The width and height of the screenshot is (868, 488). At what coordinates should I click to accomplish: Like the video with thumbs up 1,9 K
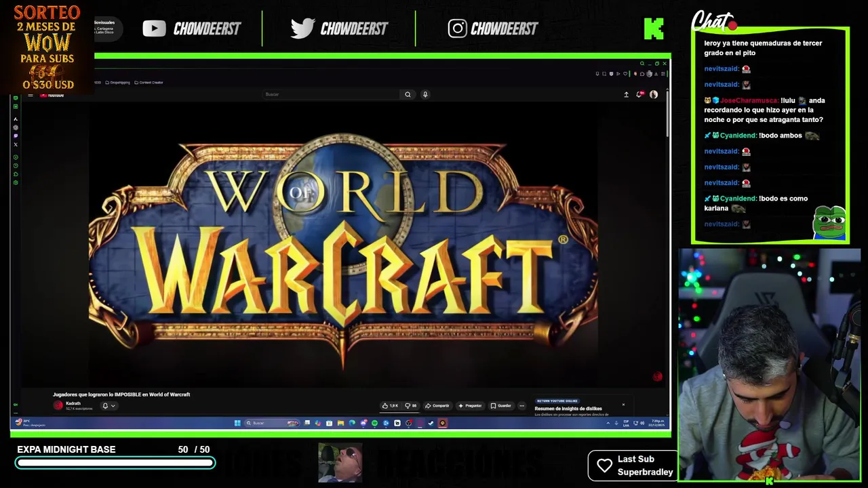pos(390,405)
